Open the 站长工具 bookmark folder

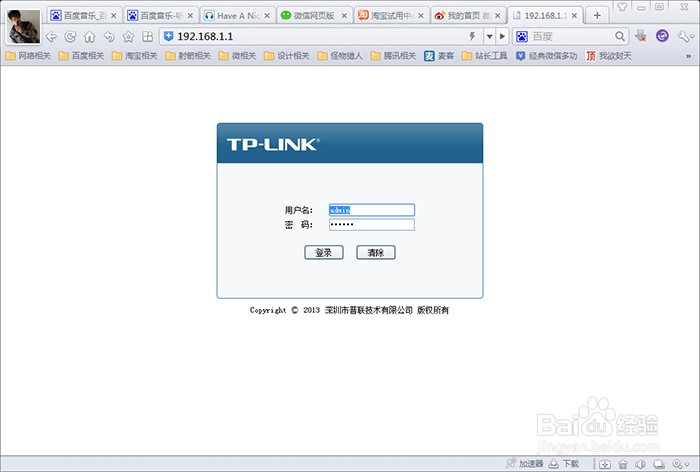(x=485, y=56)
